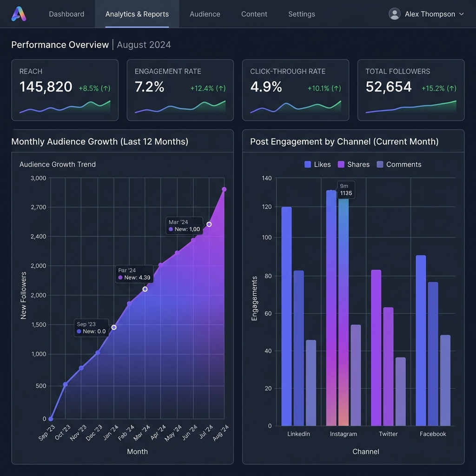Click the tallest Twitter bar
Viewport: 476px width, 476px height.
point(376,348)
